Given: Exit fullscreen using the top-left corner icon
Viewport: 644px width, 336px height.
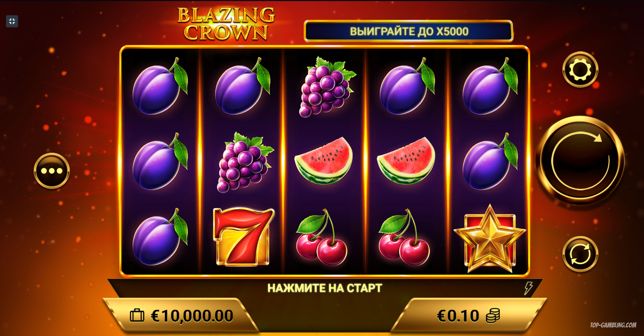Looking at the screenshot, I should coord(12,21).
